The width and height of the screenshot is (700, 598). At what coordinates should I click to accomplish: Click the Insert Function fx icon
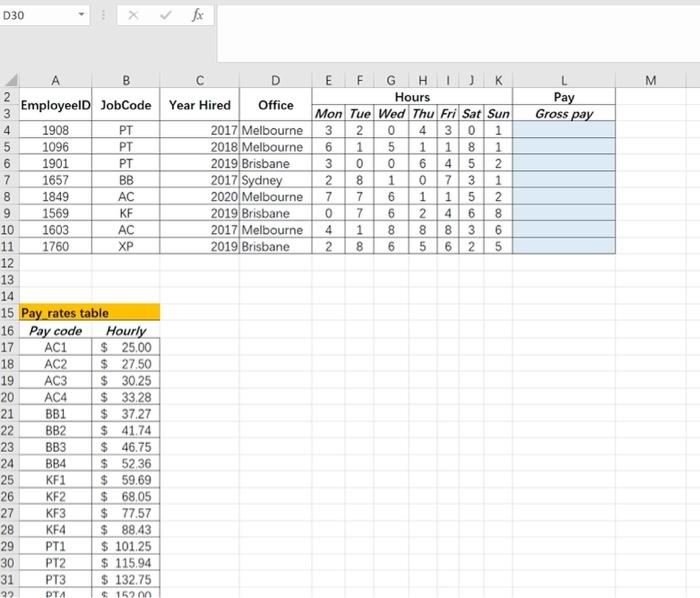[197, 16]
